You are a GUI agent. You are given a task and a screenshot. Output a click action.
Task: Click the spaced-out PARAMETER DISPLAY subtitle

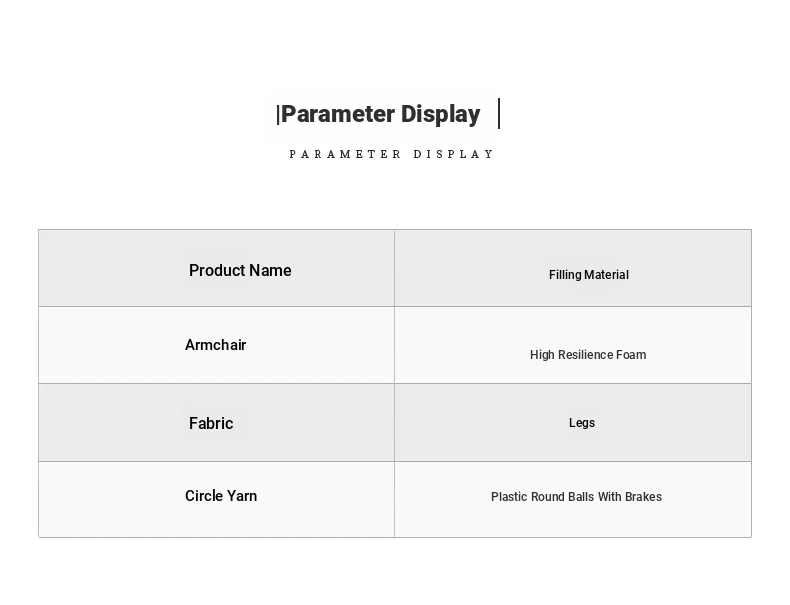coord(392,154)
